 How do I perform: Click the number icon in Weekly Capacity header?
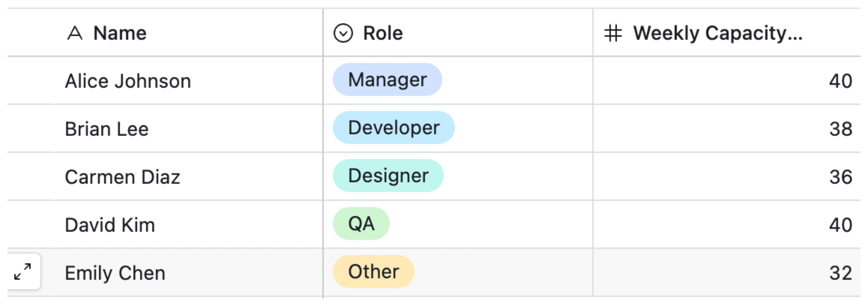click(x=613, y=33)
